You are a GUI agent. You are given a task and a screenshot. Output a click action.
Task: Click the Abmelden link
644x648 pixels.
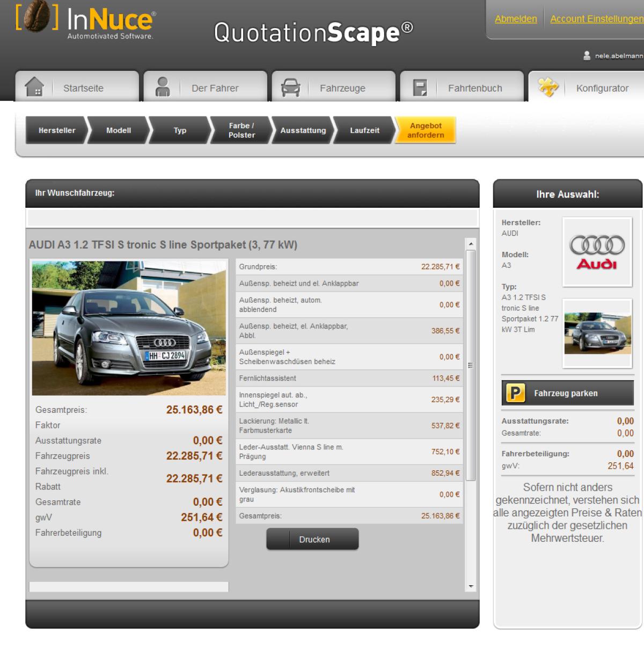click(516, 19)
